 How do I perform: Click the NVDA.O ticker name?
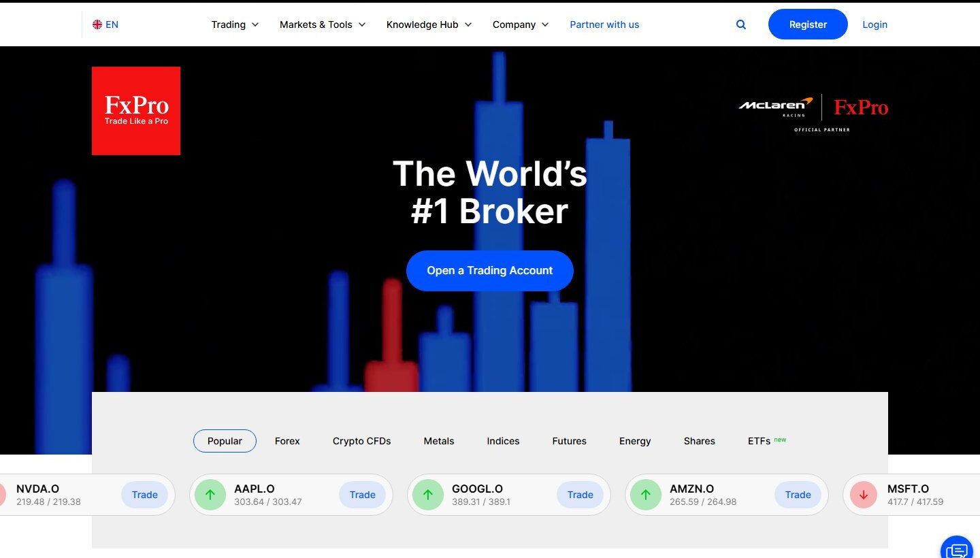pyautogui.click(x=37, y=489)
